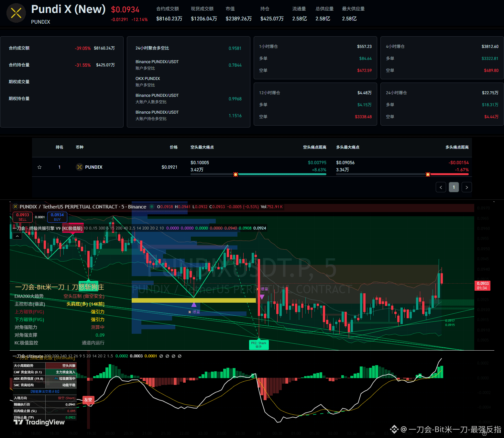Click the 左空 signal label on oscillator
The height and width of the screenshot is (438, 504).
click(88, 400)
